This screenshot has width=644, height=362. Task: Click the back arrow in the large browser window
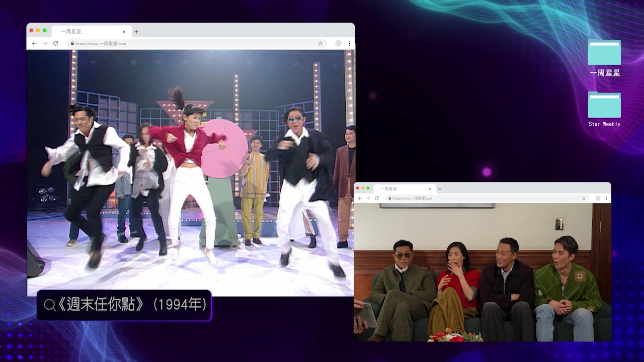pyautogui.click(x=34, y=44)
